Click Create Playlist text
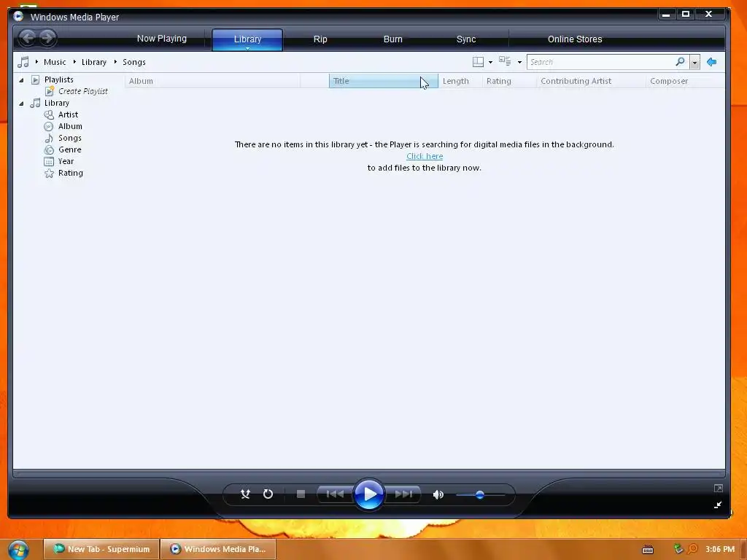 83,91
